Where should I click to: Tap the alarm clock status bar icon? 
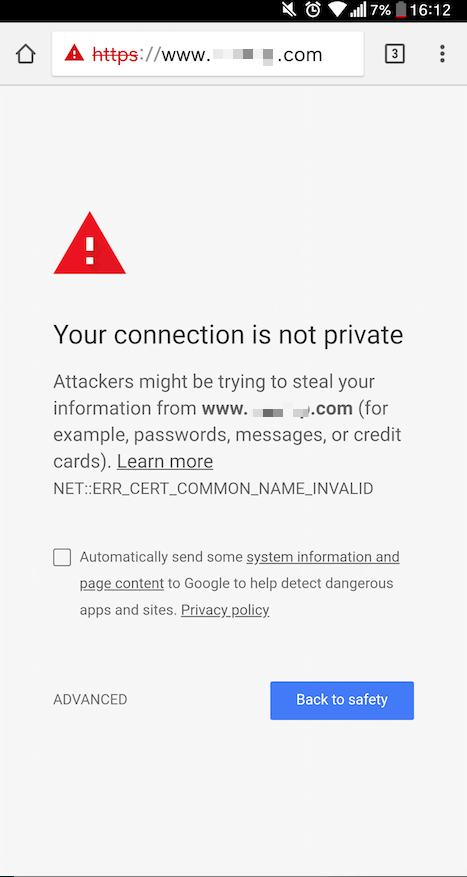pyautogui.click(x=313, y=10)
